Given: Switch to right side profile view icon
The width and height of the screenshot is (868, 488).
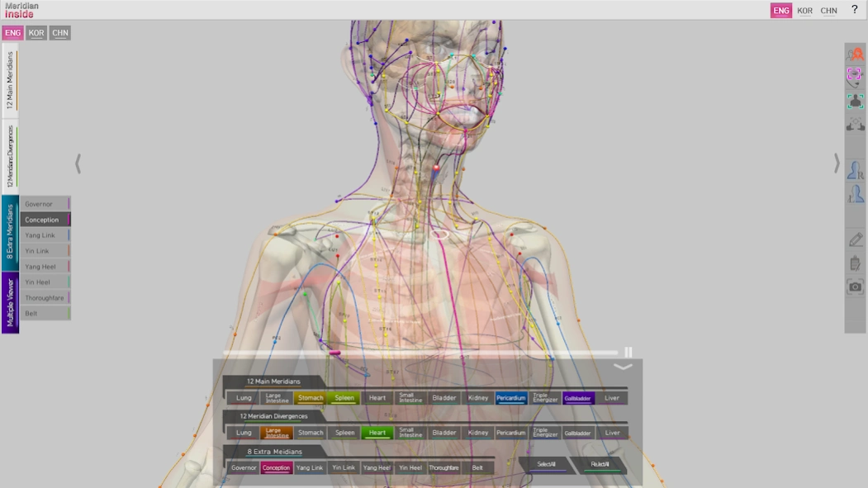Looking at the screenshot, I should 856,170.
